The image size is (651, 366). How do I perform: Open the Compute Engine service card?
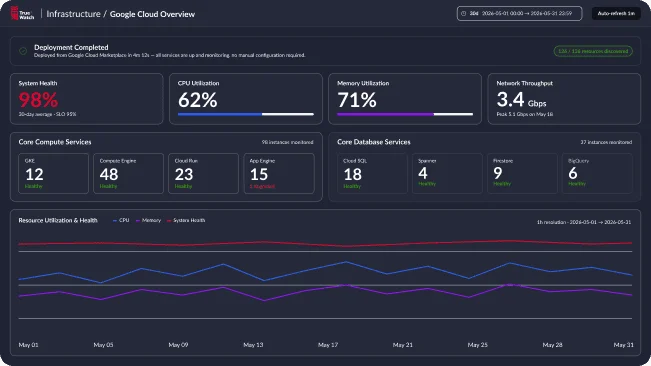coord(128,173)
